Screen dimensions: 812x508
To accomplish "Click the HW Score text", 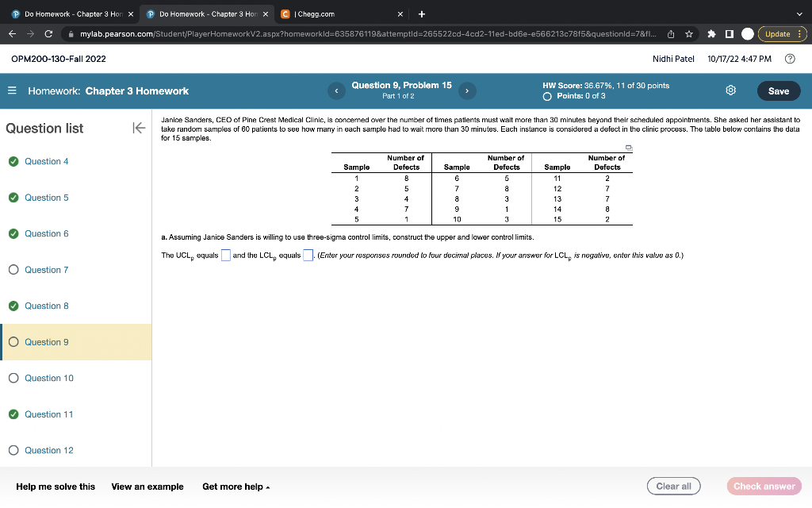I will tap(606, 86).
